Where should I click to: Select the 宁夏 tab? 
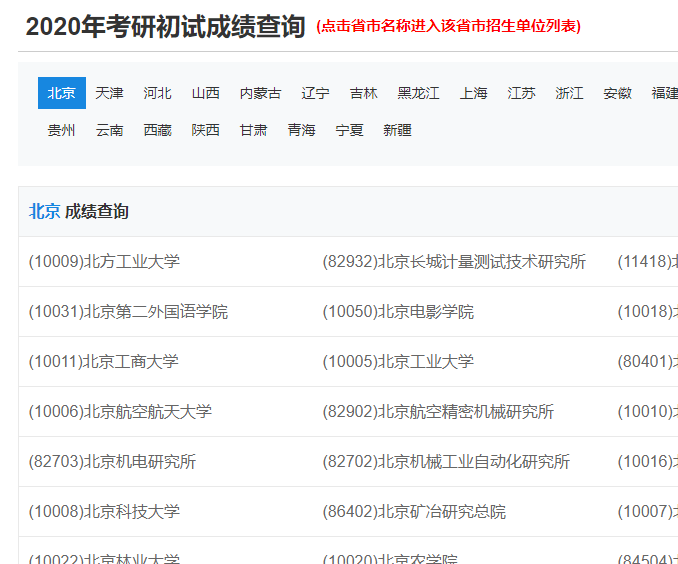pos(350,130)
